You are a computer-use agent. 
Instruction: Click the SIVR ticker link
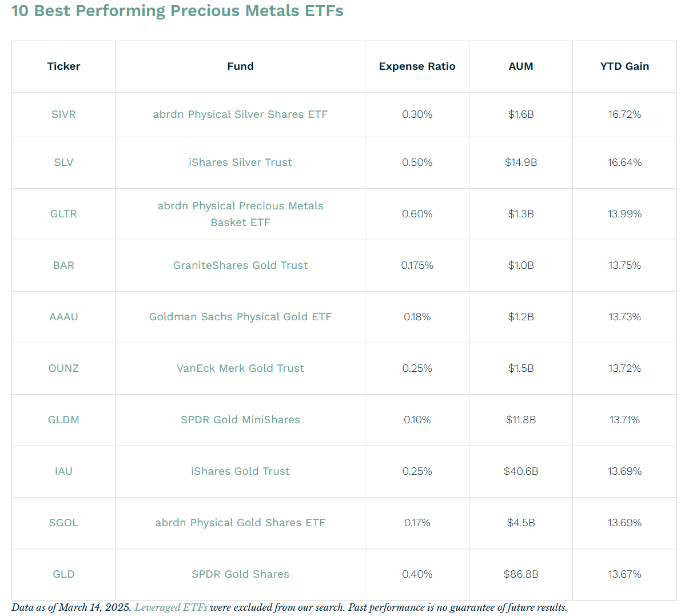point(63,114)
